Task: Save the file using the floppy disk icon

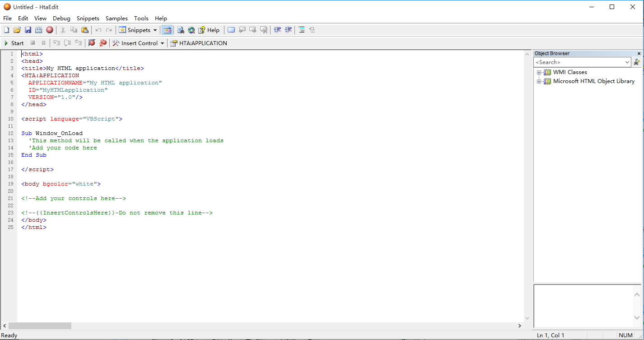Action: point(28,30)
